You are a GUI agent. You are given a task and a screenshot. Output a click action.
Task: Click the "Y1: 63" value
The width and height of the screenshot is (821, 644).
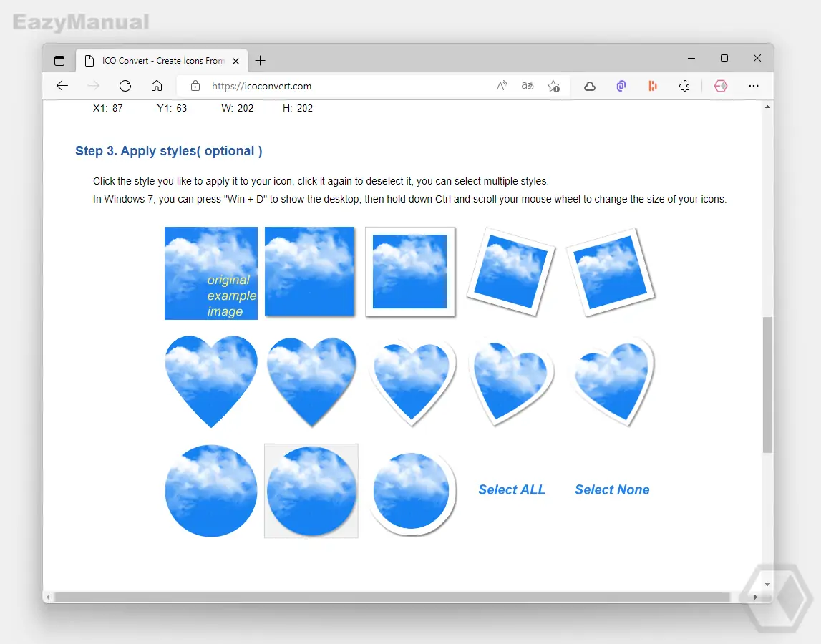coord(172,108)
